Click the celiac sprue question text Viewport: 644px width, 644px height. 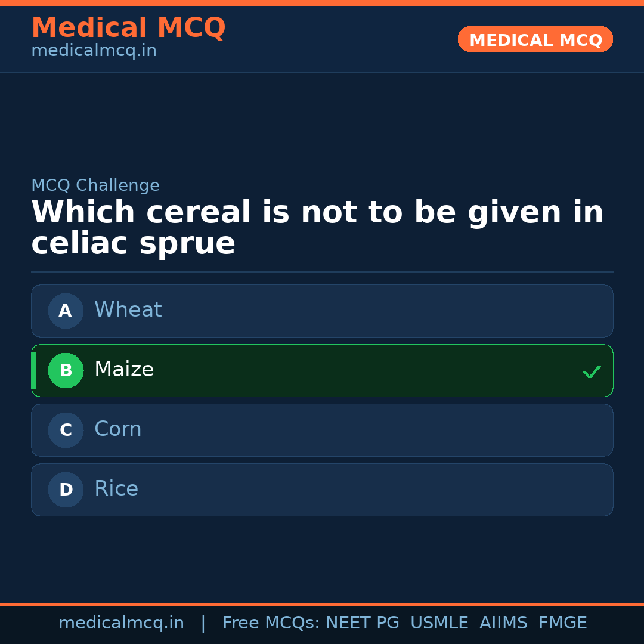(x=317, y=228)
